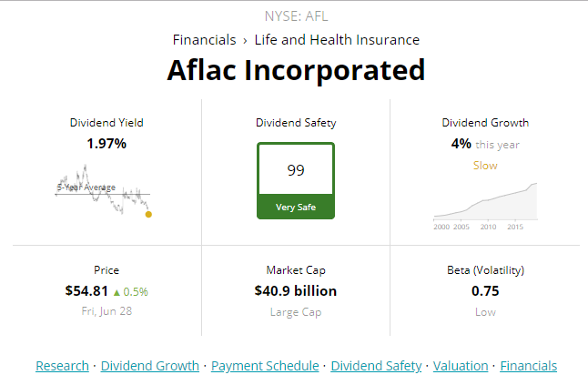This screenshot has width=588, height=385.
Task: Click the $40.9 billion market cap value
Action: (x=296, y=291)
